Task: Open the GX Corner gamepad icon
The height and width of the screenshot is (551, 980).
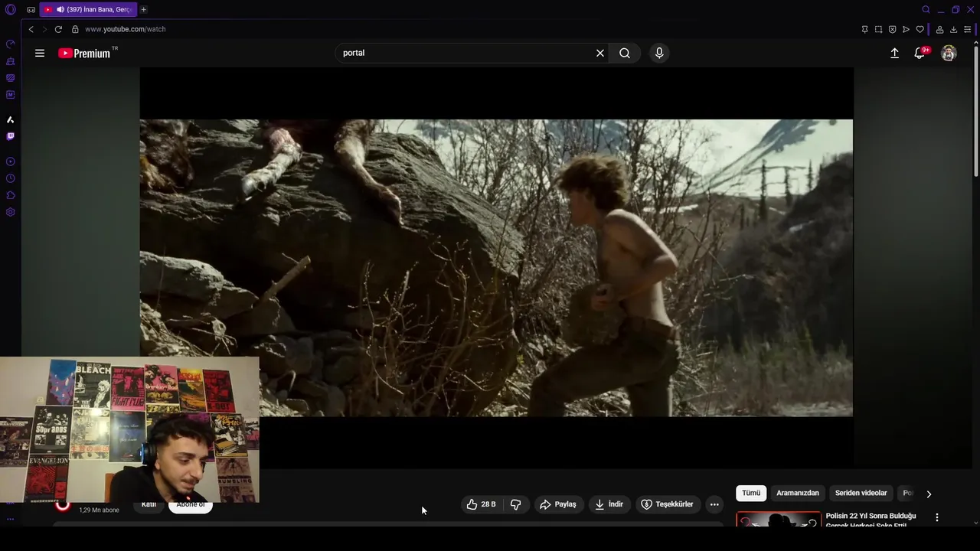Action: pos(31,10)
